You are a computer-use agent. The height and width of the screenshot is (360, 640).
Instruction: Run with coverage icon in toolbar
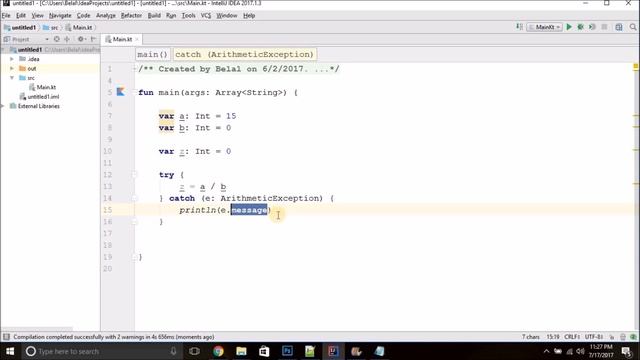592,27
